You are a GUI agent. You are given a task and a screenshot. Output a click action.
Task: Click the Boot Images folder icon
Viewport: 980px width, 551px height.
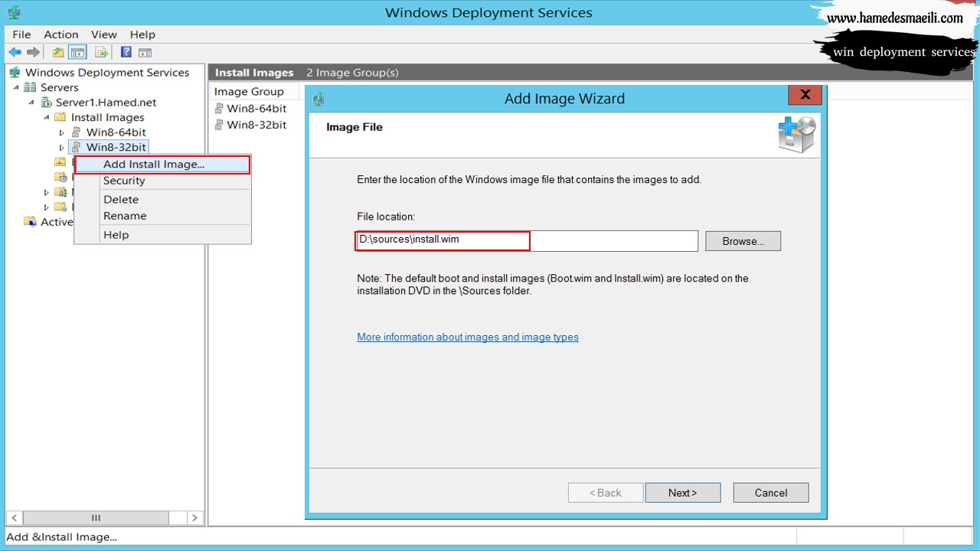point(60,161)
